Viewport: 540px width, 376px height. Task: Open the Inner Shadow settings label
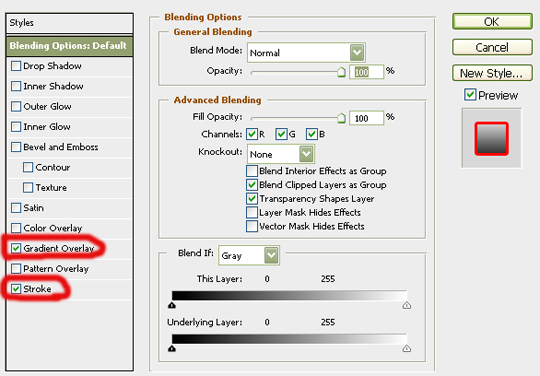(x=53, y=86)
